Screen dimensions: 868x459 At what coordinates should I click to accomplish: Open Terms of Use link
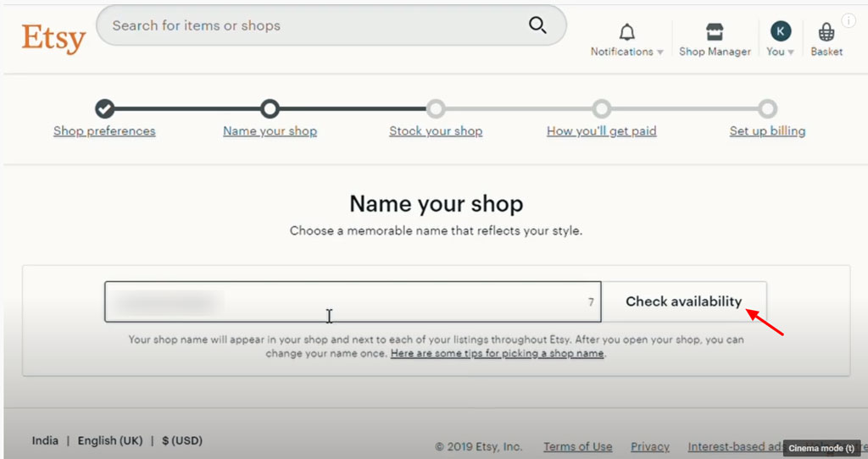(578, 446)
